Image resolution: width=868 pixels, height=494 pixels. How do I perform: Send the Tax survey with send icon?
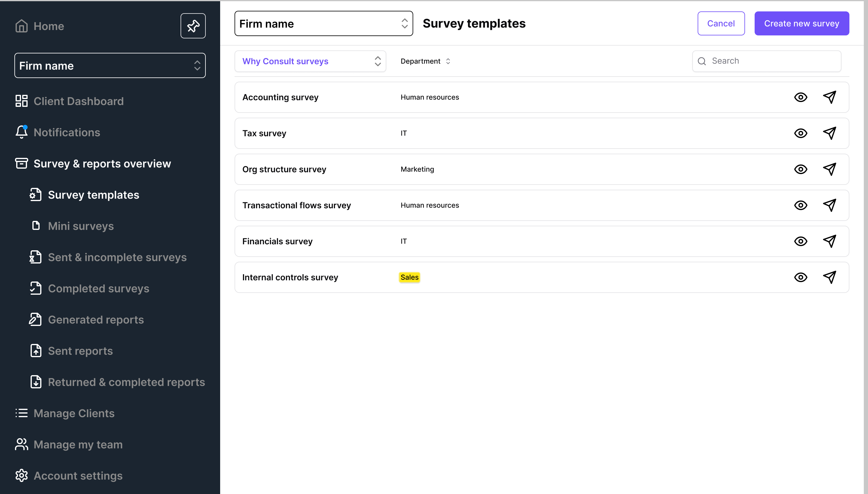[829, 133]
